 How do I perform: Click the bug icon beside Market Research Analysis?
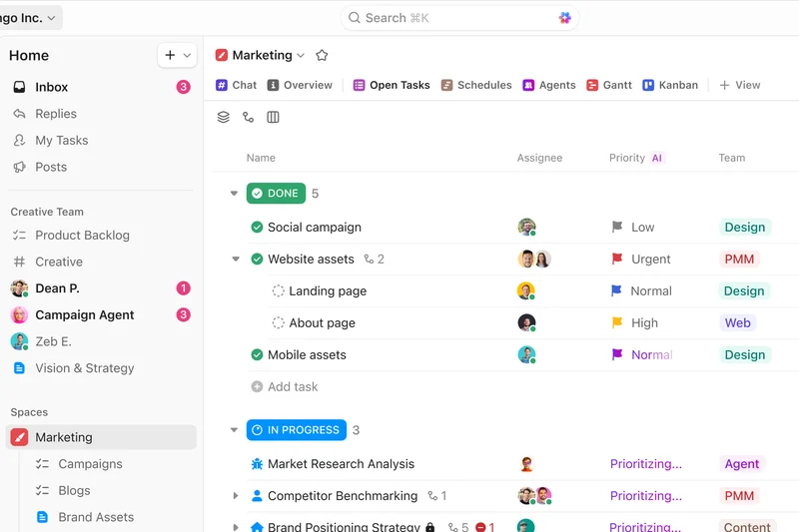(257, 464)
